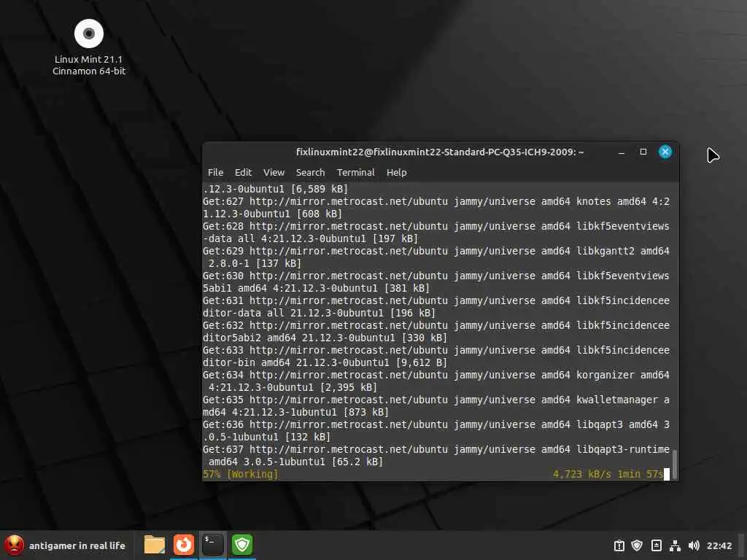Open the Search menu in terminal

point(310,172)
